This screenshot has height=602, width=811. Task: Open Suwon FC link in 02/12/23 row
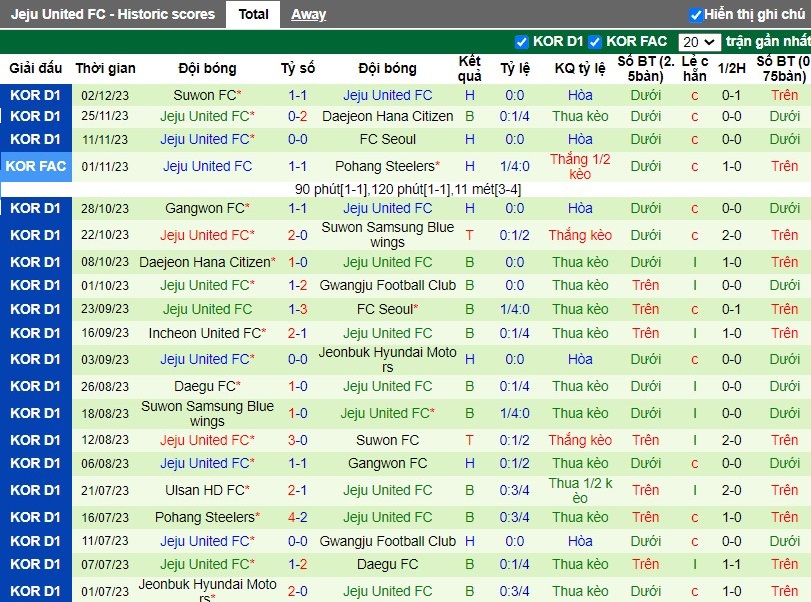[205, 95]
